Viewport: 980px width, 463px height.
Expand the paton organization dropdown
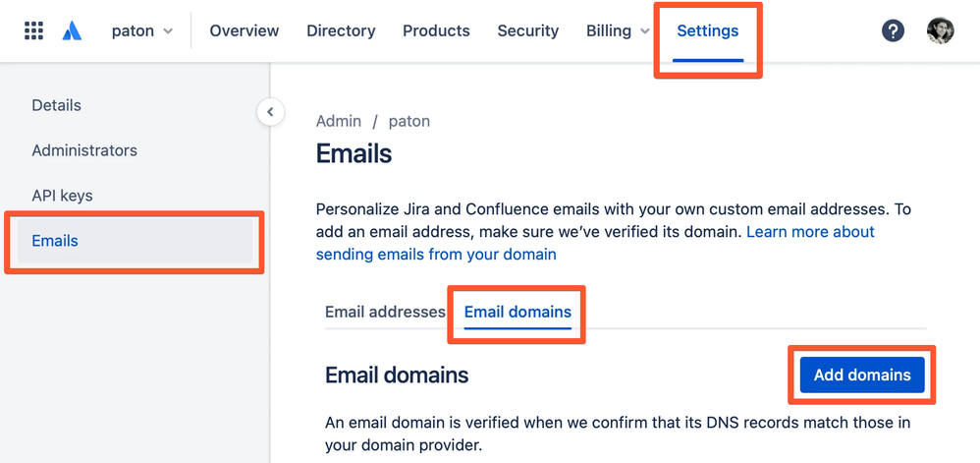coord(142,30)
